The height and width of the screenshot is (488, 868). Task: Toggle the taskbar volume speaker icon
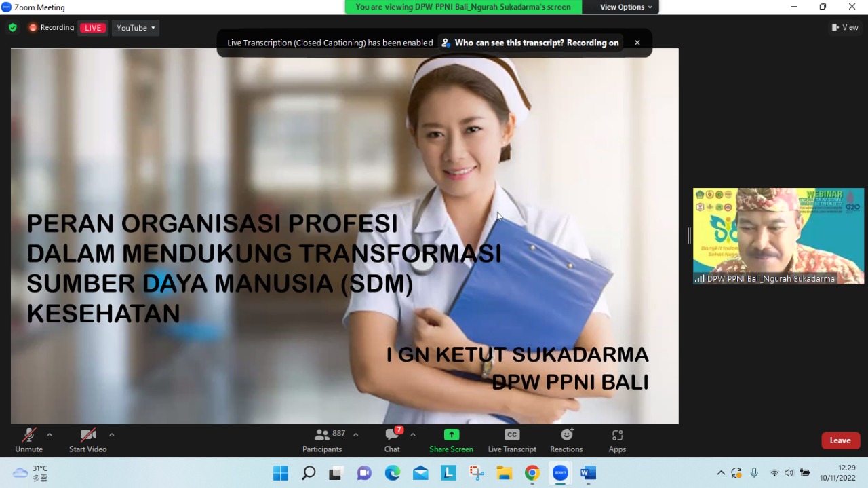tap(789, 473)
